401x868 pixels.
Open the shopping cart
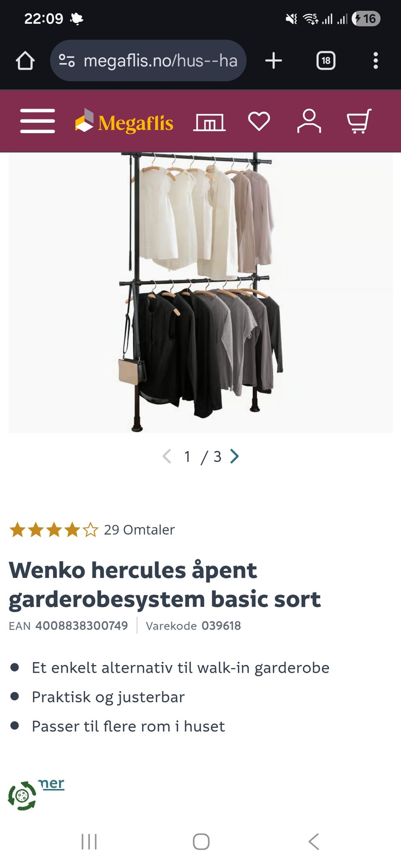coord(359,121)
